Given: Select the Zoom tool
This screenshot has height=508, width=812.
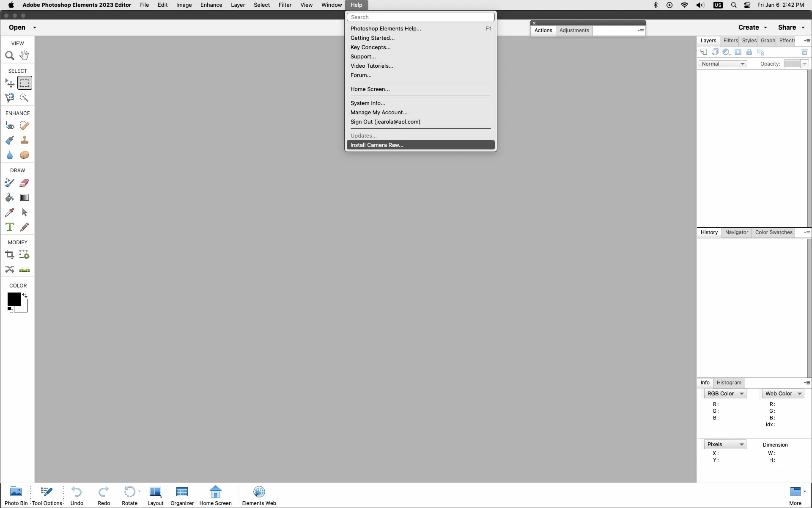Looking at the screenshot, I should pos(9,55).
